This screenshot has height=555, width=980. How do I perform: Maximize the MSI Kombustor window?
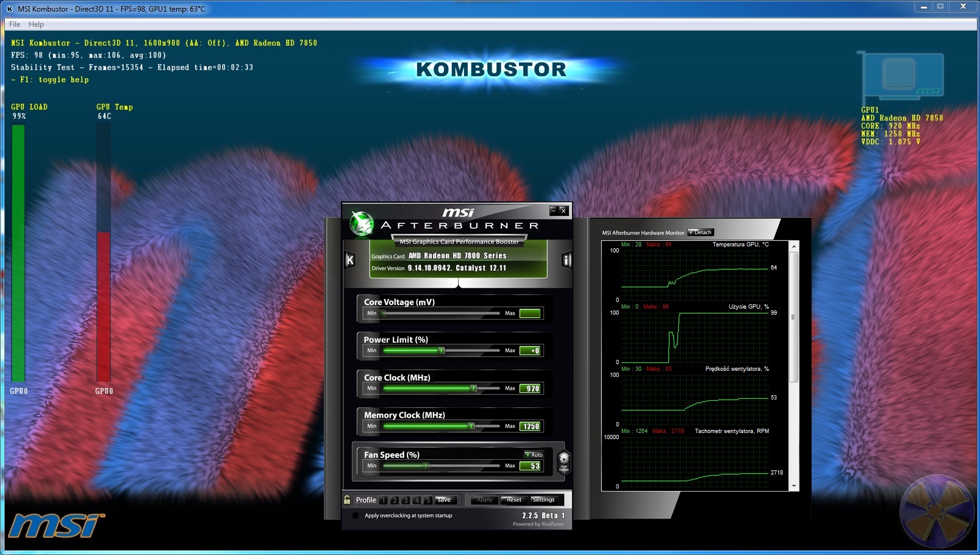coord(940,7)
